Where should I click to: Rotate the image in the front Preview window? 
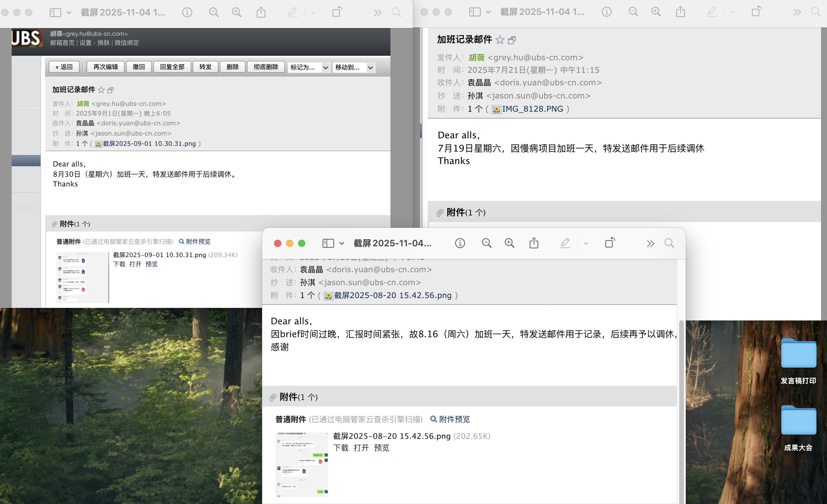click(x=609, y=243)
